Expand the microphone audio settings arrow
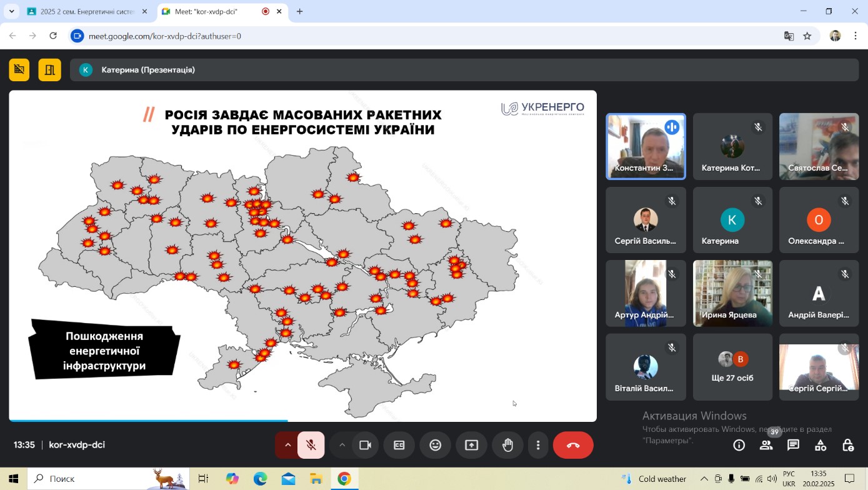Viewport: 868px width, 490px height. click(x=288, y=445)
